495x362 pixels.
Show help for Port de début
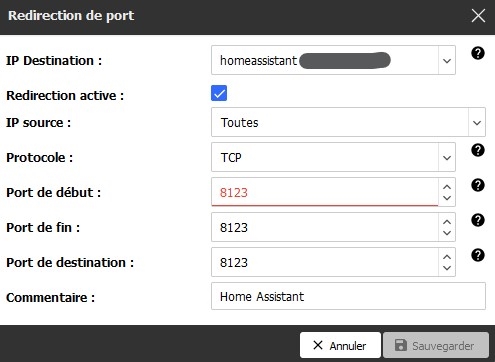click(478, 185)
